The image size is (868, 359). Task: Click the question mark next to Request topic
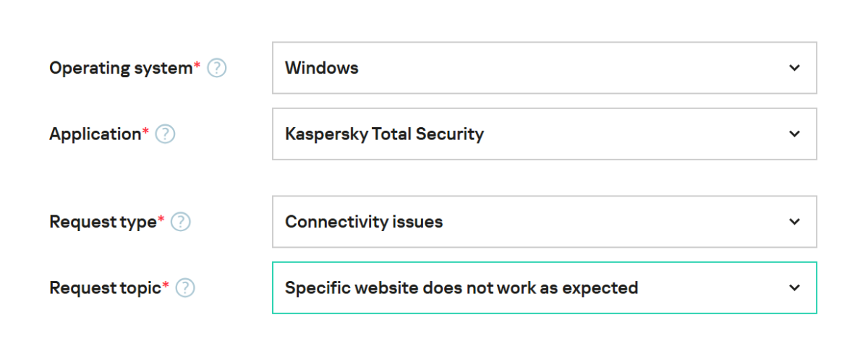tap(186, 288)
